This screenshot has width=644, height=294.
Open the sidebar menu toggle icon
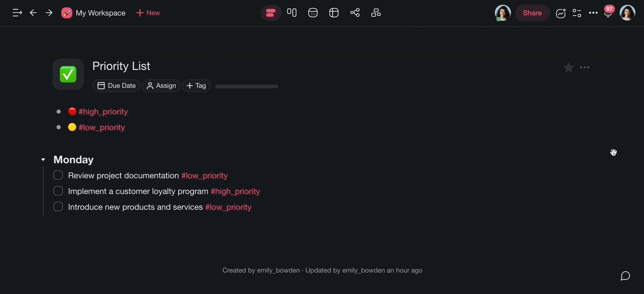pyautogui.click(x=17, y=13)
